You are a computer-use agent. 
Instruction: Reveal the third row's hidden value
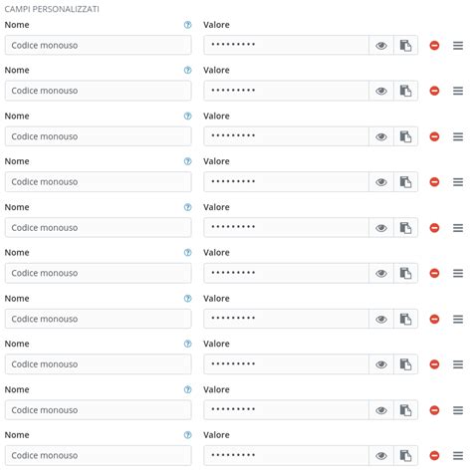[x=382, y=136]
